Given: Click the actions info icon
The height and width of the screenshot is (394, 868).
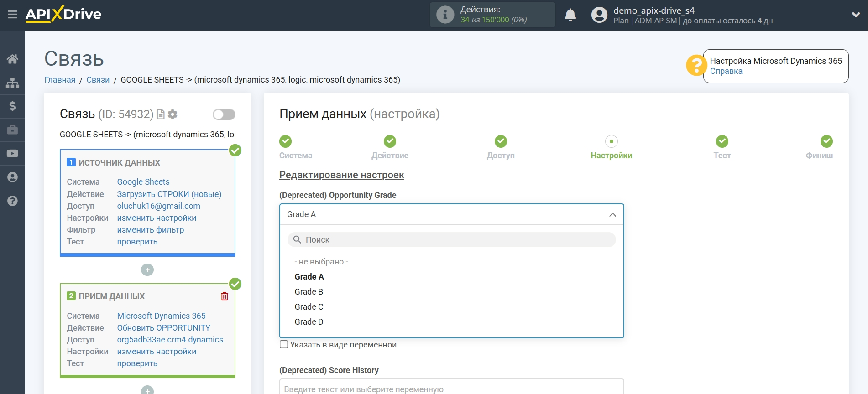Looking at the screenshot, I should [445, 15].
